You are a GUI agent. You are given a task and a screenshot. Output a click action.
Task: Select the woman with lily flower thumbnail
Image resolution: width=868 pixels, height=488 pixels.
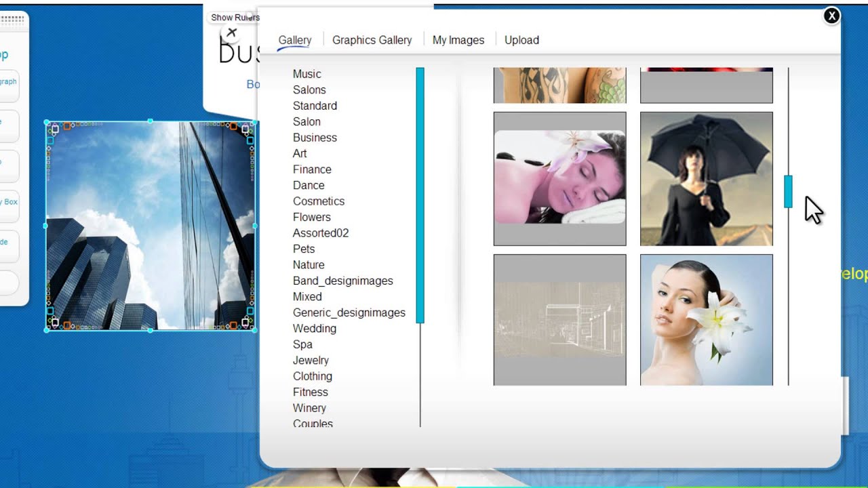click(x=706, y=320)
